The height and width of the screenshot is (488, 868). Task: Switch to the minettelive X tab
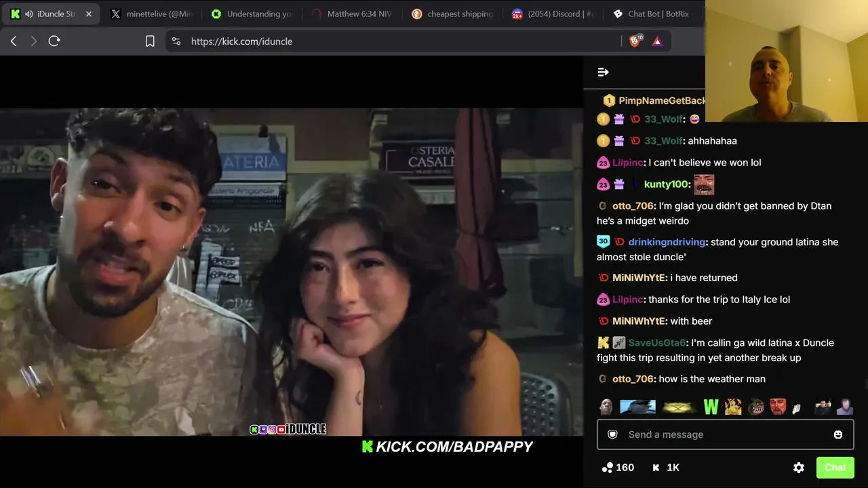coord(152,14)
